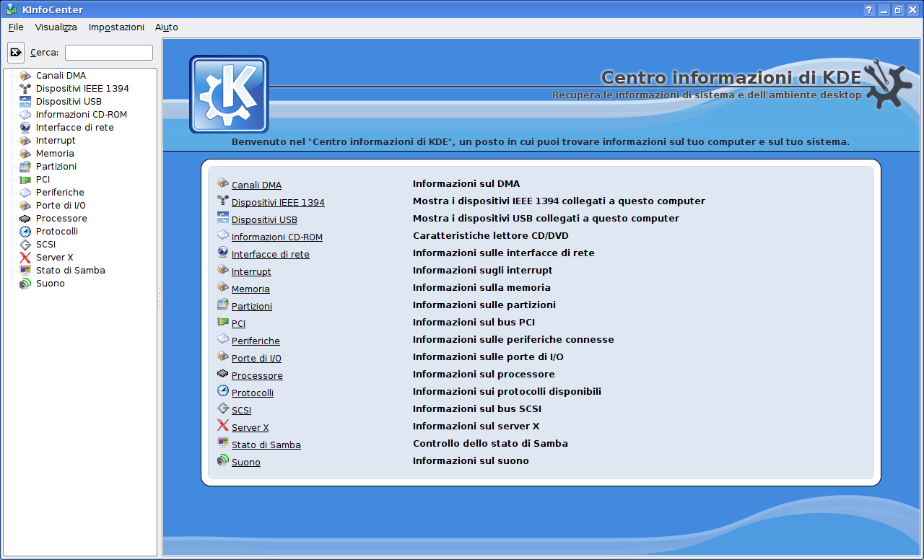Click the Suono speaker icon in sidebar
924x560 pixels.
pyautogui.click(x=25, y=284)
